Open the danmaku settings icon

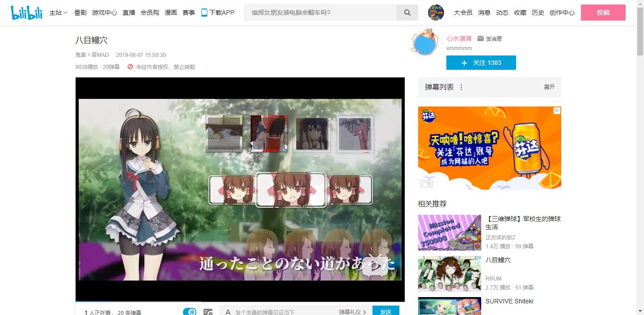click(208, 312)
